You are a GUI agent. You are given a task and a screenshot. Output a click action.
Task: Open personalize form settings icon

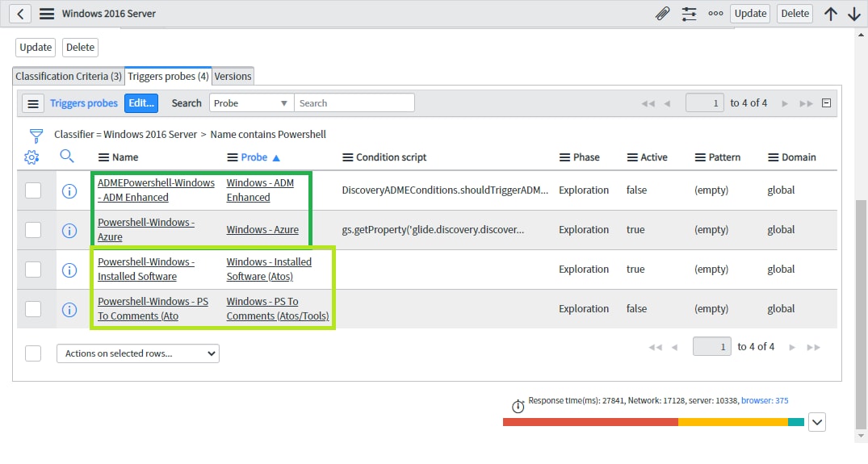tap(690, 14)
